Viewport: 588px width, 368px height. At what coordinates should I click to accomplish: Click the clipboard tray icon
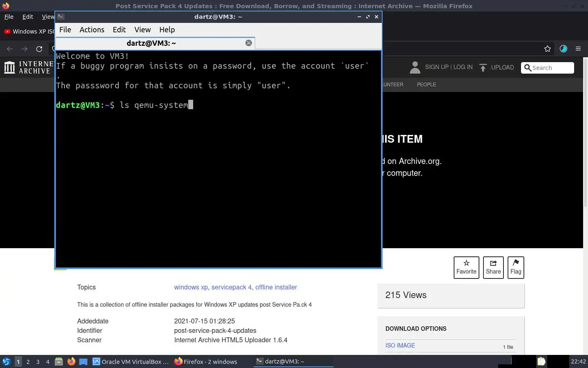541,361
